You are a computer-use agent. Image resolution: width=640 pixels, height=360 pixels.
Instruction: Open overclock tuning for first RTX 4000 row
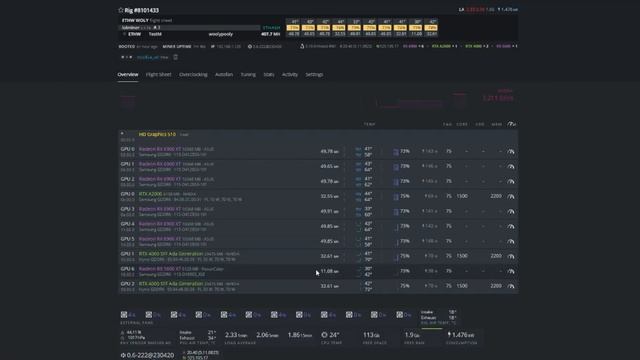(511, 256)
